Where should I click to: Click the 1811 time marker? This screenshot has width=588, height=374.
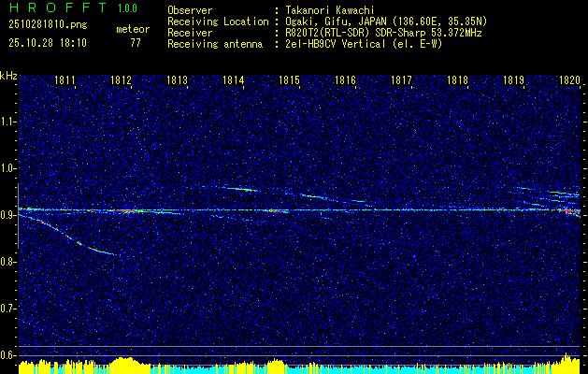pyautogui.click(x=65, y=81)
